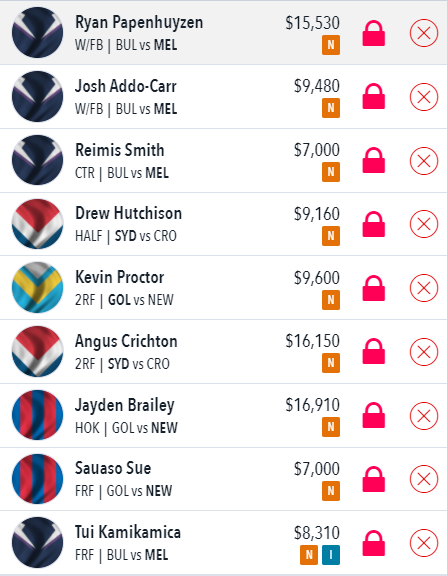Click the orange N badge for Tui Kamikamica
Screen dimensions: 447x576
(309, 555)
